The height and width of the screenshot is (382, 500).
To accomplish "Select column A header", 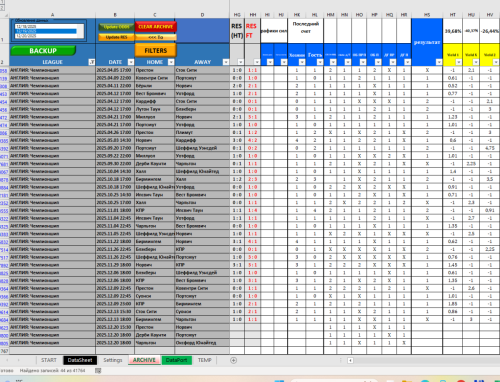I will [52, 15].
